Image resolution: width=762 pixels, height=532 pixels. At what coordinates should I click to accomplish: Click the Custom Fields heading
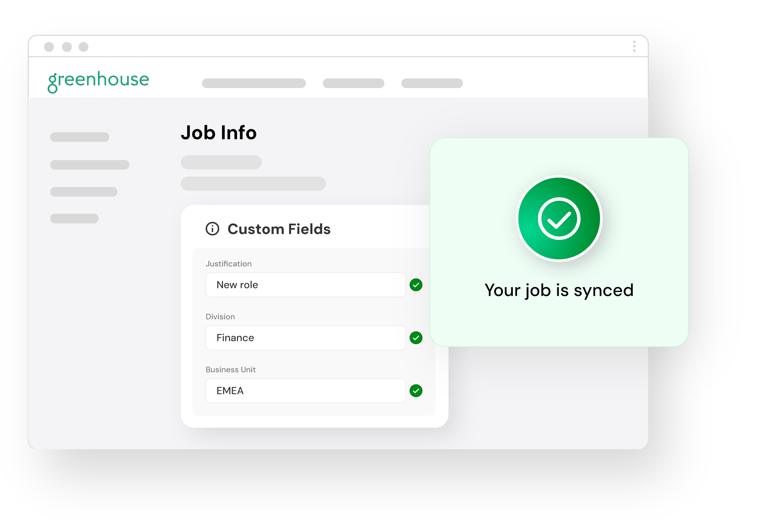(279, 229)
